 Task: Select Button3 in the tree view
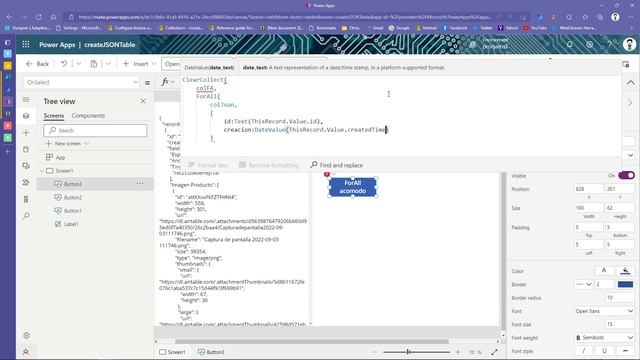(96, 184)
